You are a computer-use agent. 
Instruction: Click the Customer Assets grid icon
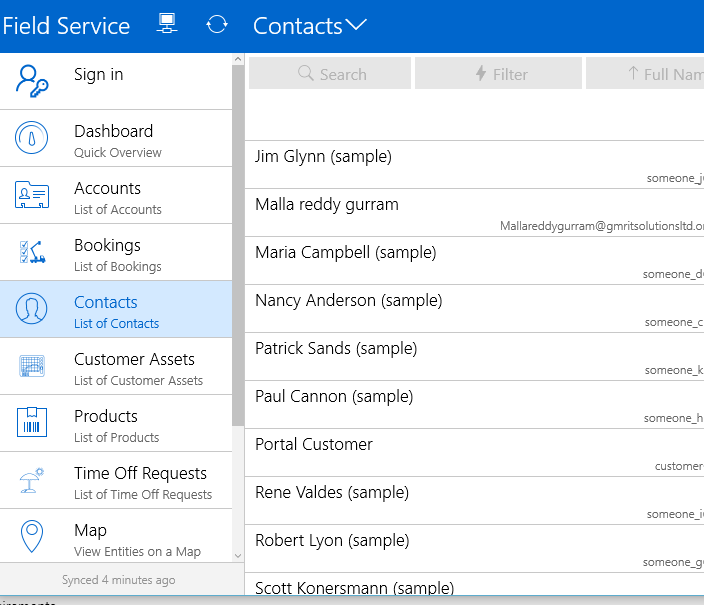click(x=32, y=366)
